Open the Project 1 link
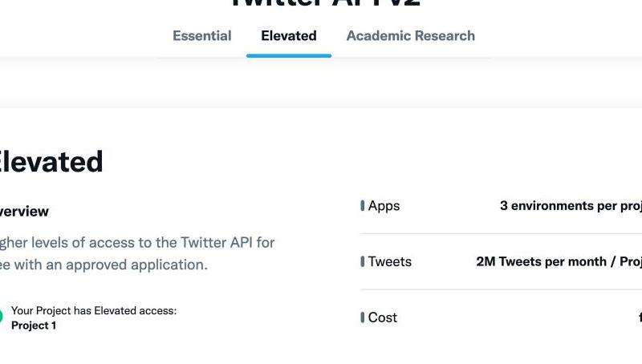The height and width of the screenshot is (364, 642). (x=34, y=326)
